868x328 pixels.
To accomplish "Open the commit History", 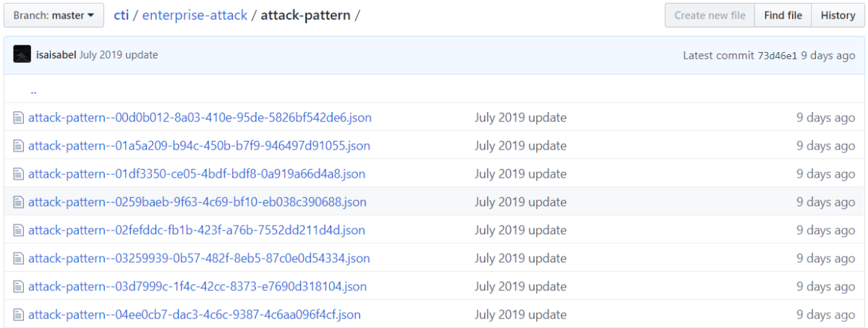I will (x=838, y=15).
